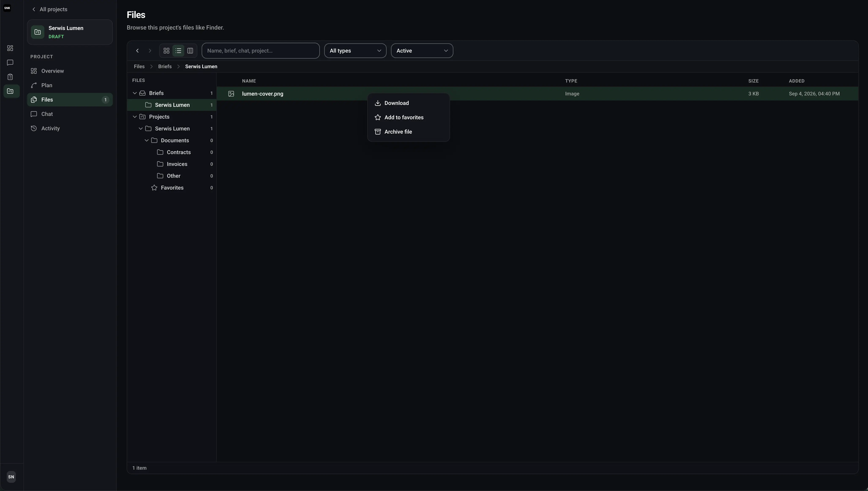The width and height of the screenshot is (868, 491).
Task: Select the Contracts folder
Action: (172, 152)
